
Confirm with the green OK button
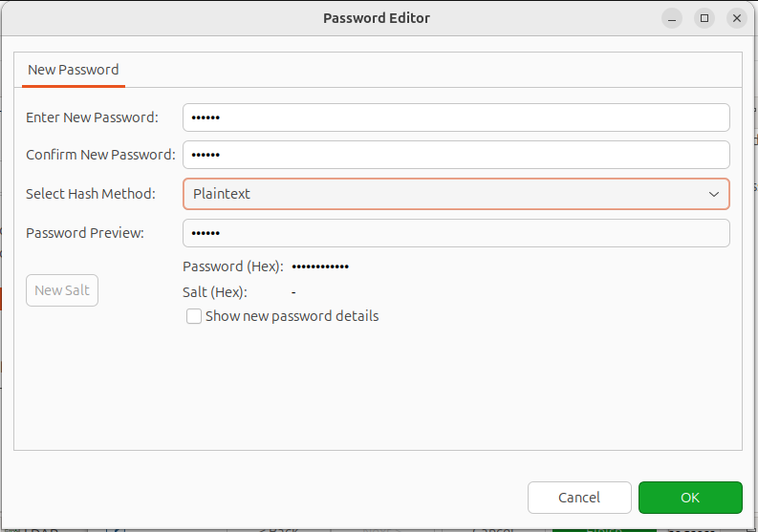click(x=690, y=498)
